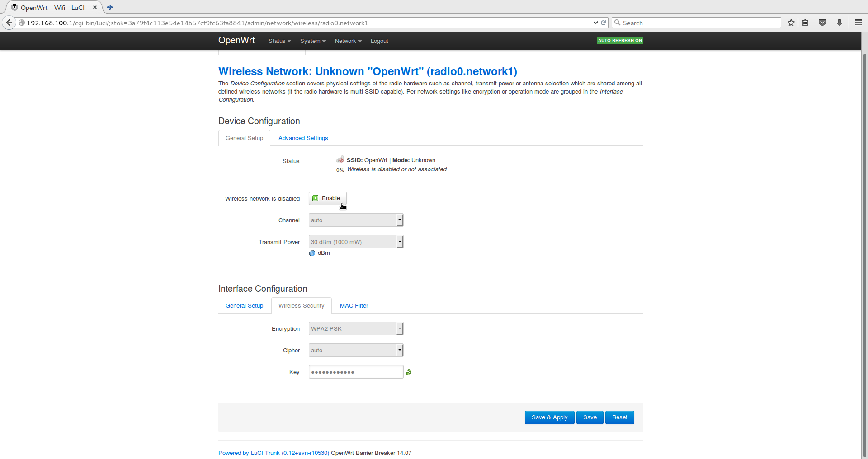Click the reload page icon in address bar
Screen dimensions: 868x459
click(603, 23)
